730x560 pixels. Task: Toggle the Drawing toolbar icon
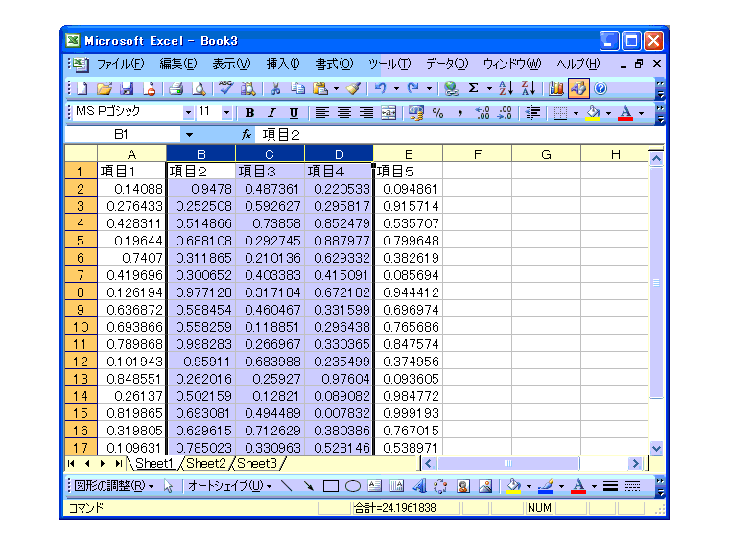point(578,88)
